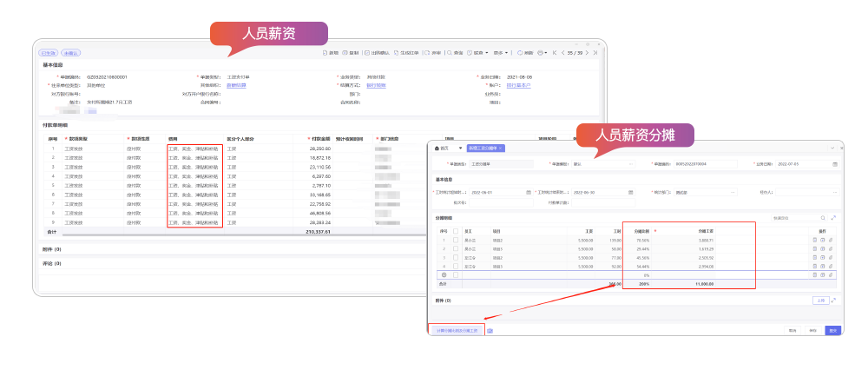Expand the 首页 tab dropdown arrow
868x383 pixels.
click(x=460, y=149)
